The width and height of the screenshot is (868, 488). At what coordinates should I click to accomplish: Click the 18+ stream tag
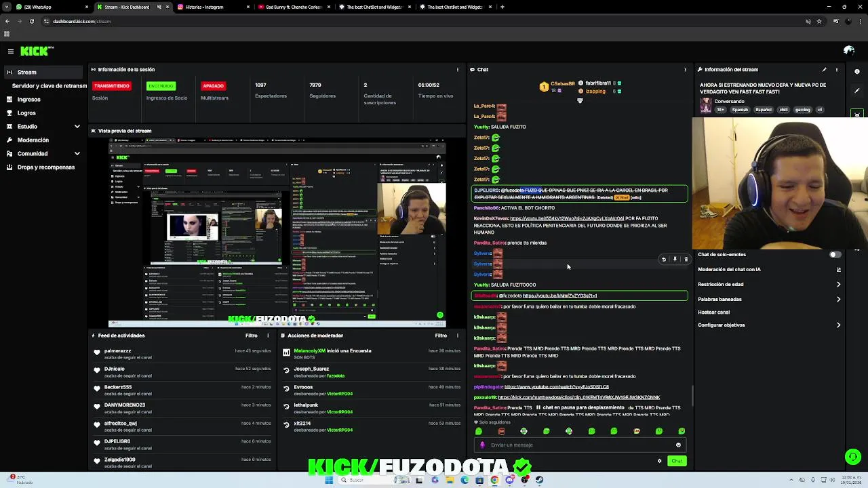(721, 110)
